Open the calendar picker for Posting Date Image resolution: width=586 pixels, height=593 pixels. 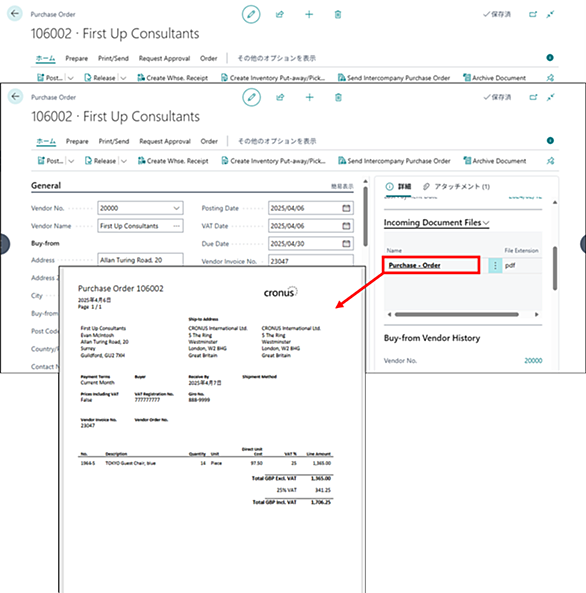[346, 208]
